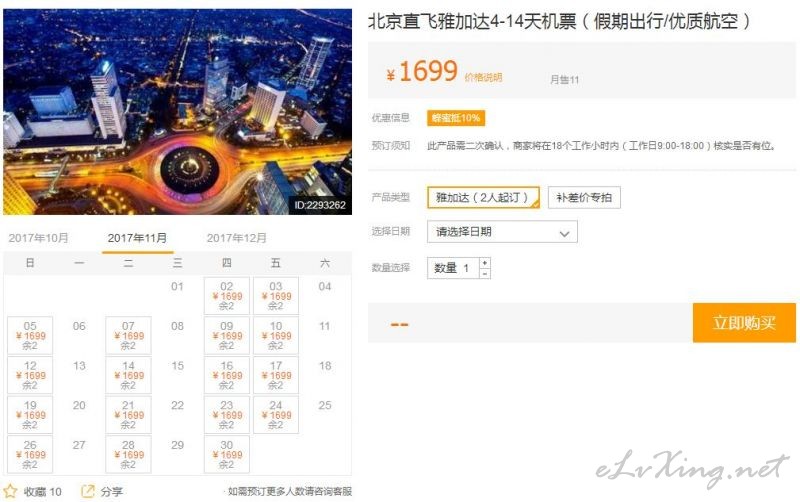Click the 蜂蜜抵10% discount badge
This screenshot has height=502, width=800.
456,118
